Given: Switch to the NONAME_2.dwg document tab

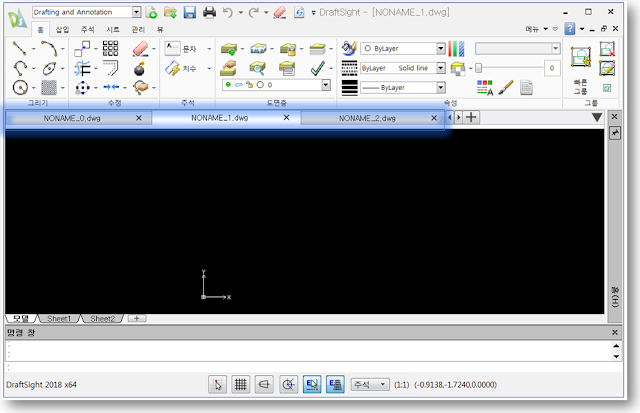Looking at the screenshot, I should [367, 118].
